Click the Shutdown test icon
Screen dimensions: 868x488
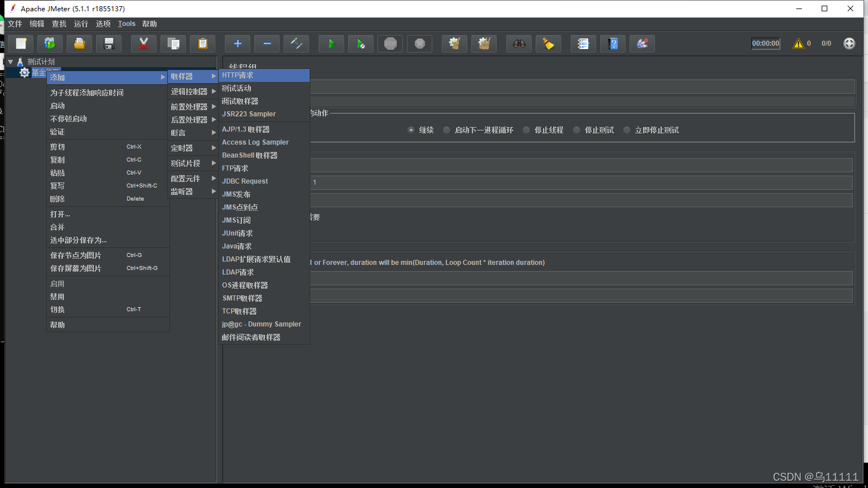click(420, 43)
